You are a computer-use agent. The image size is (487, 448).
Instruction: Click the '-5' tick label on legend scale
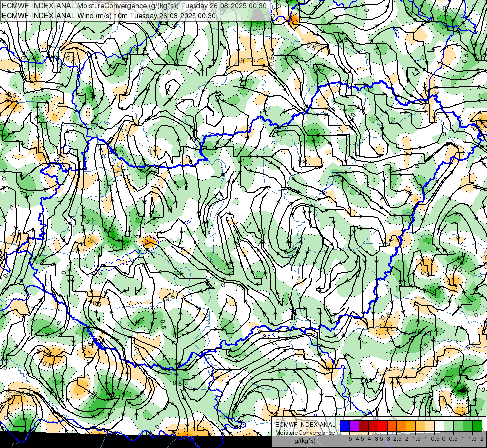tap(349, 439)
